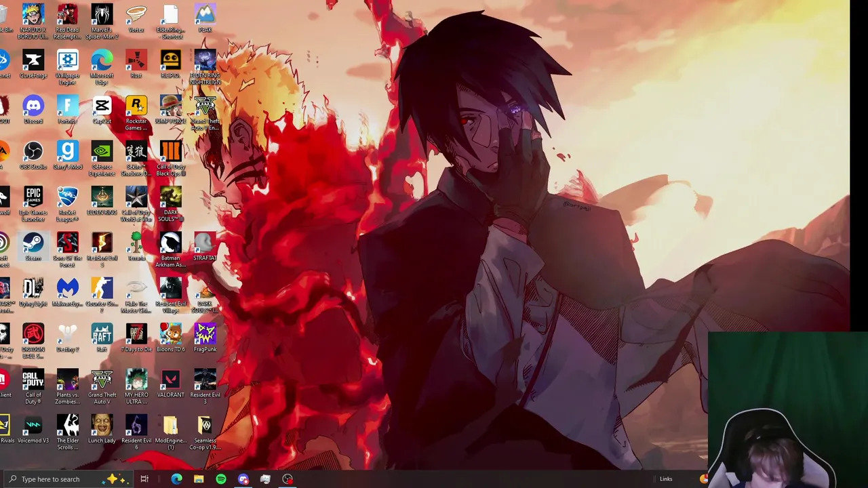Select The Elder Scrolls icon
The image size is (868, 488).
[x=67, y=432]
